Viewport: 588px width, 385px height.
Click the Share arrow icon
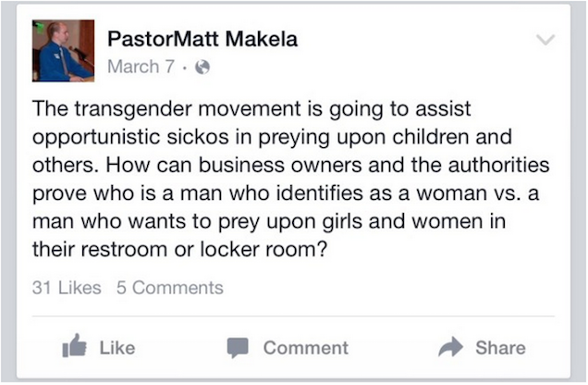coord(450,347)
